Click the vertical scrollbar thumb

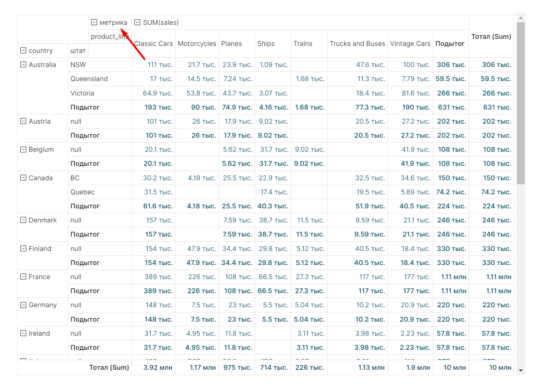pyautogui.click(x=521, y=103)
